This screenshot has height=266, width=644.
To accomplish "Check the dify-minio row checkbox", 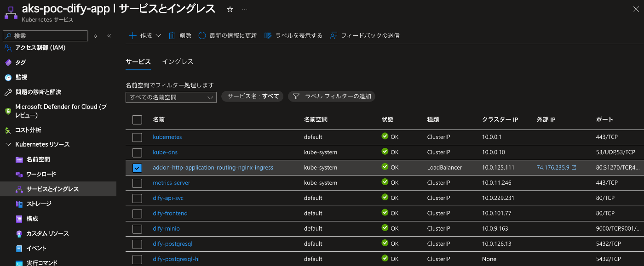I will [x=137, y=229].
